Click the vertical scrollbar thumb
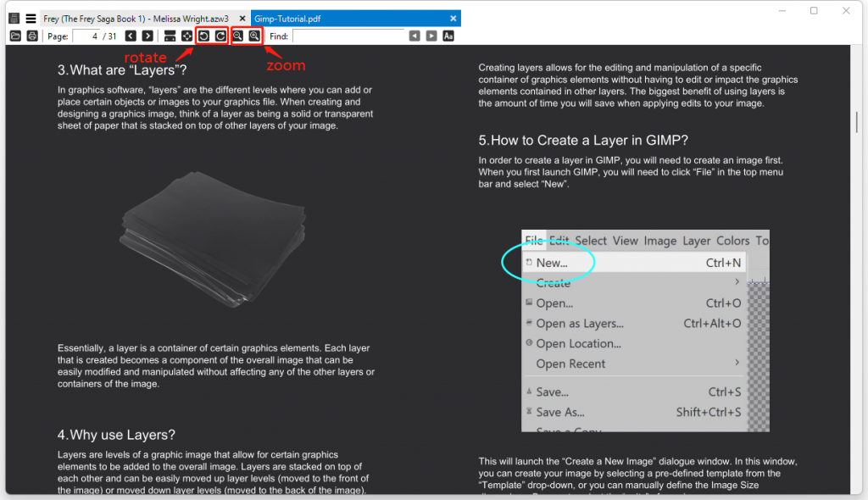 (x=857, y=121)
